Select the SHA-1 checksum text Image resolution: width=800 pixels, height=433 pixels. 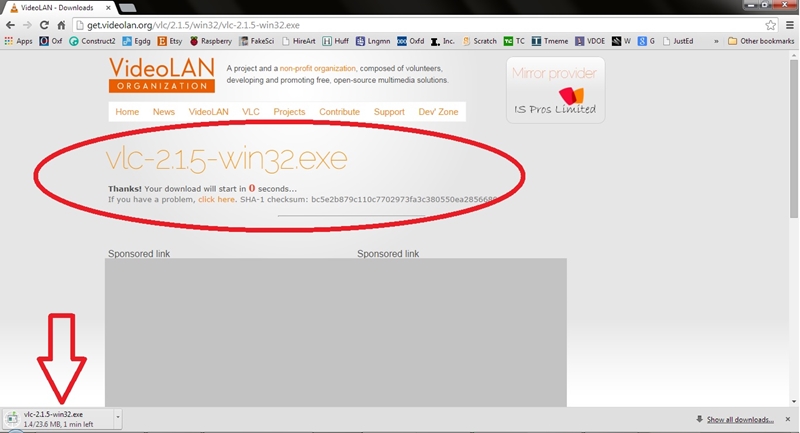tap(369, 199)
